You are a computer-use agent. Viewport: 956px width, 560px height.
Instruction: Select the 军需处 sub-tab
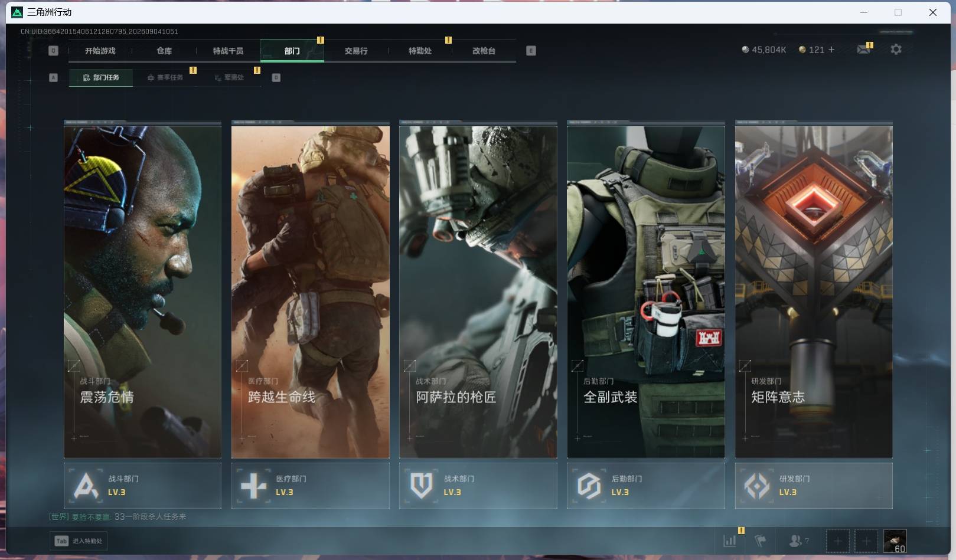[229, 77]
